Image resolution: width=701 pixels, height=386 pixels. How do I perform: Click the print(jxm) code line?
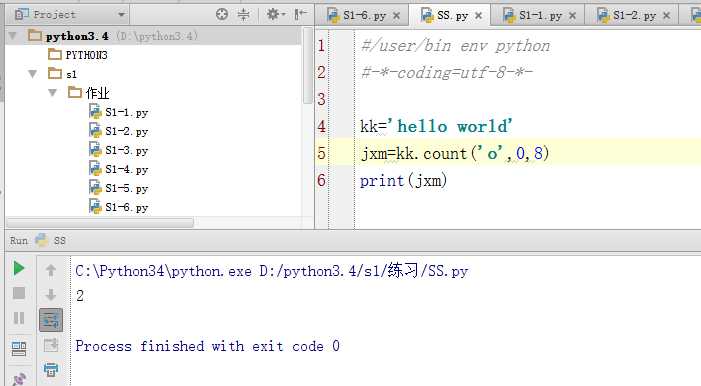pos(403,181)
